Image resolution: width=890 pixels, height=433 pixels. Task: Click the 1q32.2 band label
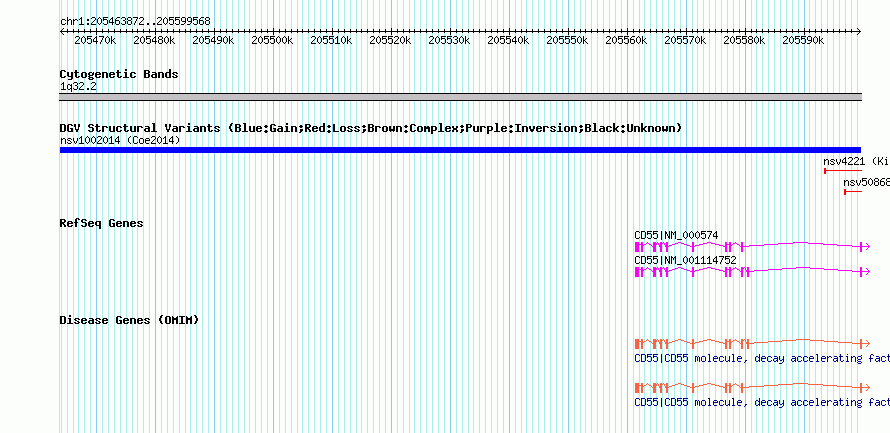click(78, 86)
